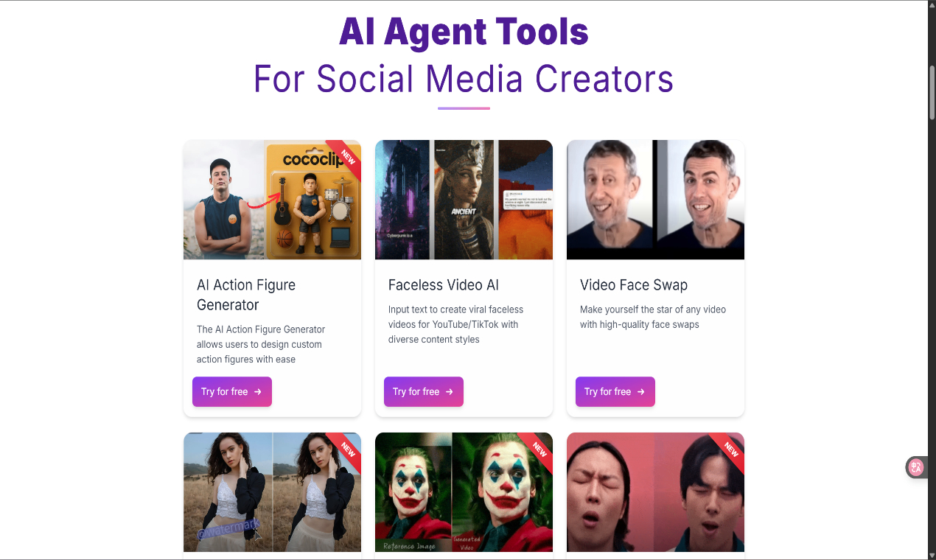The image size is (936, 560).
Task: Click the vertical scrollbar thumb
Action: coord(932,92)
